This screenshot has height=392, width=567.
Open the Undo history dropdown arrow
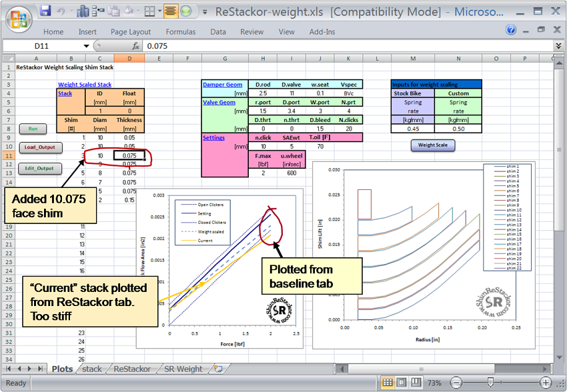[x=70, y=11]
